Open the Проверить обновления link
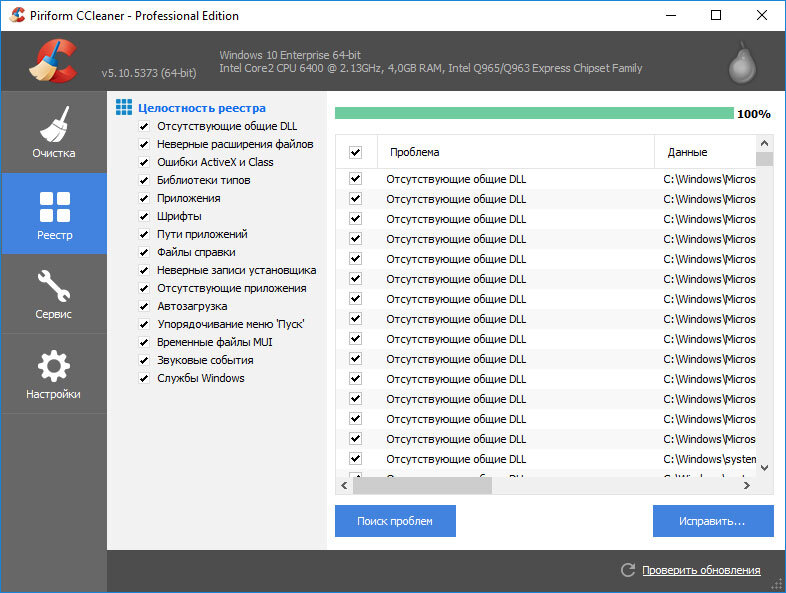 701,570
